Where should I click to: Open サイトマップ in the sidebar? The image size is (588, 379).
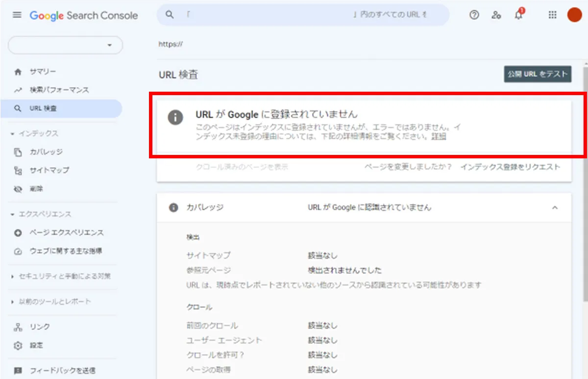49,170
